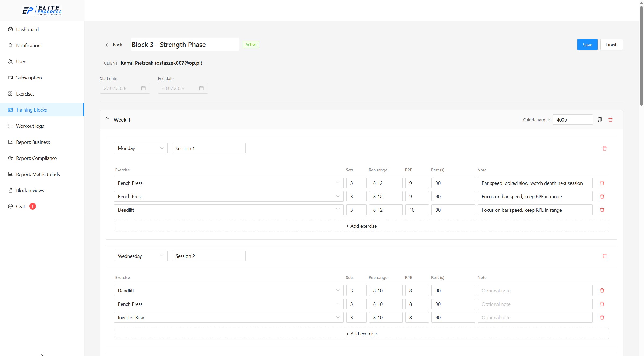Delete Wednesday Session 2 trash icon
Viewport: 644px width, 356px height.
(605, 256)
